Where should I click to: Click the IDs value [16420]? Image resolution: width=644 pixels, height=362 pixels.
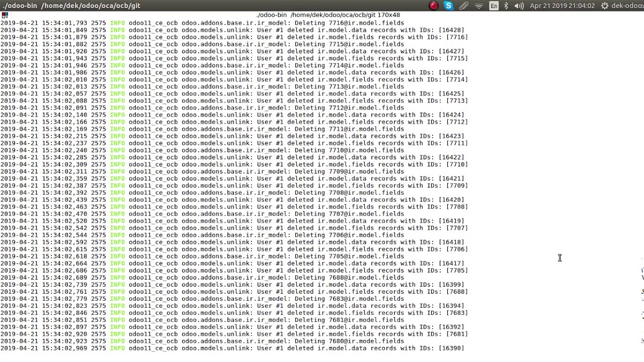pyautogui.click(x=451, y=200)
